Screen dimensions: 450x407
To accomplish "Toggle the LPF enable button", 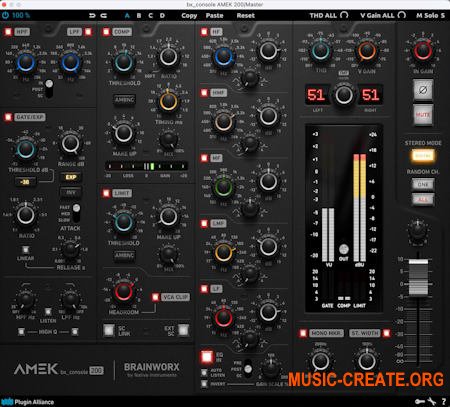I will [88, 32].
